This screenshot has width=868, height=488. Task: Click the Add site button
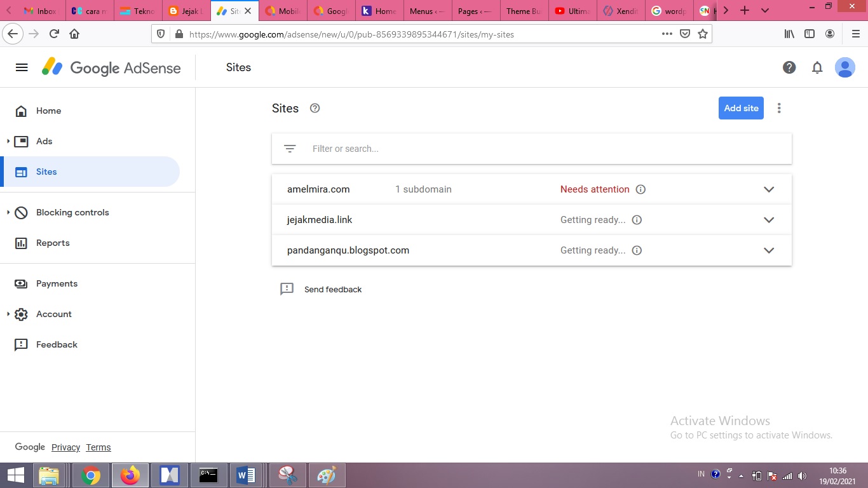[741, 108]
